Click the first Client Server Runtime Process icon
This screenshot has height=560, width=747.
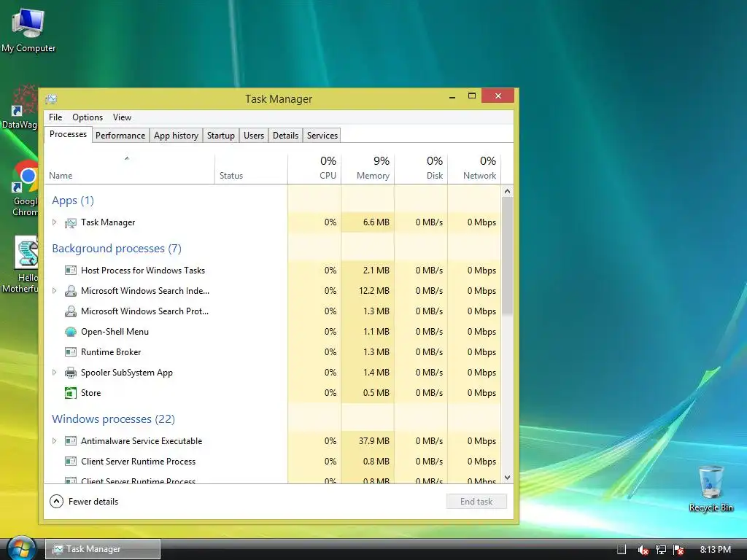click(x=71, y=462)
